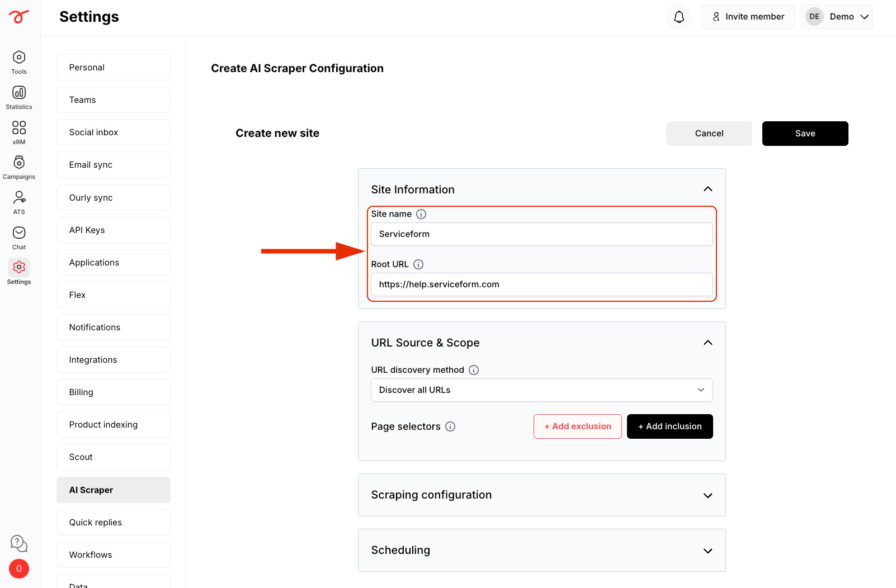
Task: Open Workflows settings
Action: 114,555
